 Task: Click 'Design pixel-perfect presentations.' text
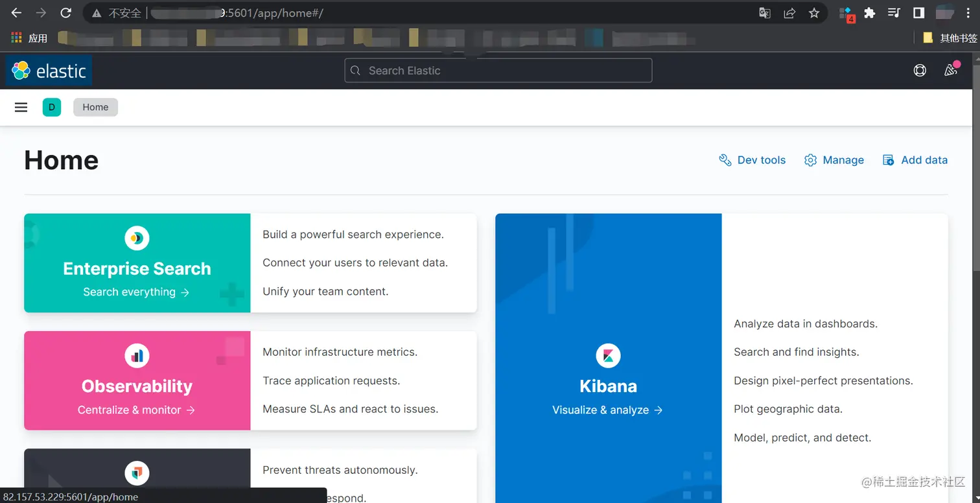point(823,380)
